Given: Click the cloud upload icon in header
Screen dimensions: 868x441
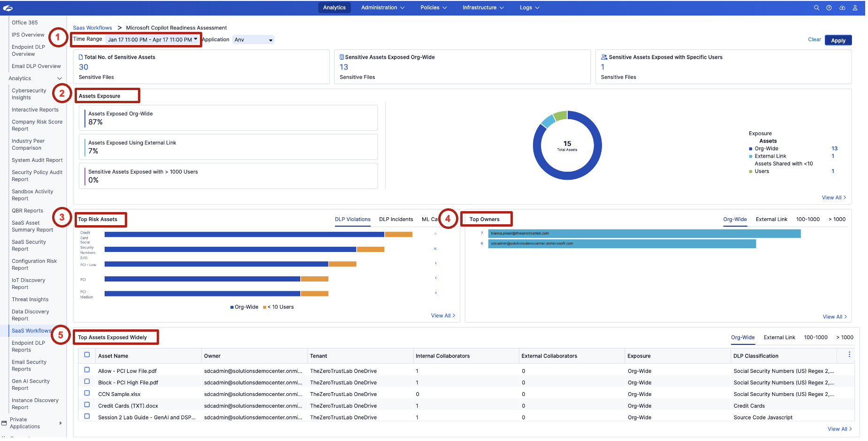Looking at the screenshot, I should [x=842, y=8].
